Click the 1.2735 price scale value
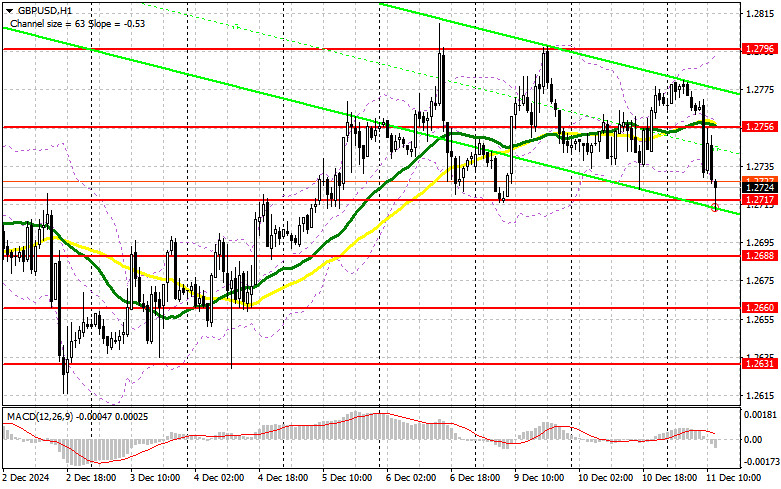Viewport: 781px width, 489px height. pos(760,166)
